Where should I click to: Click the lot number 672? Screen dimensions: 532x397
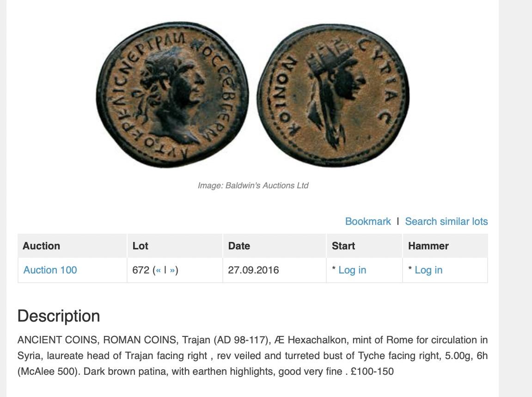[x=141, y=270]
